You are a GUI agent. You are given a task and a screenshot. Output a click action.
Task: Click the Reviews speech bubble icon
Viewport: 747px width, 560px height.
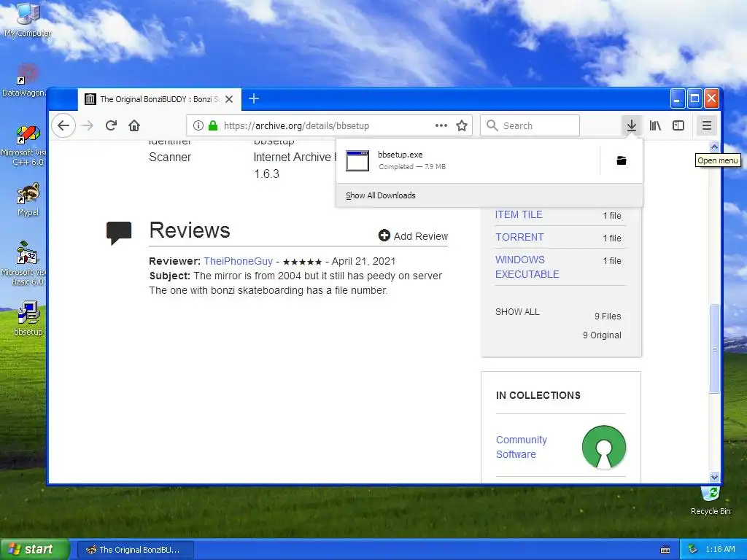119,233
